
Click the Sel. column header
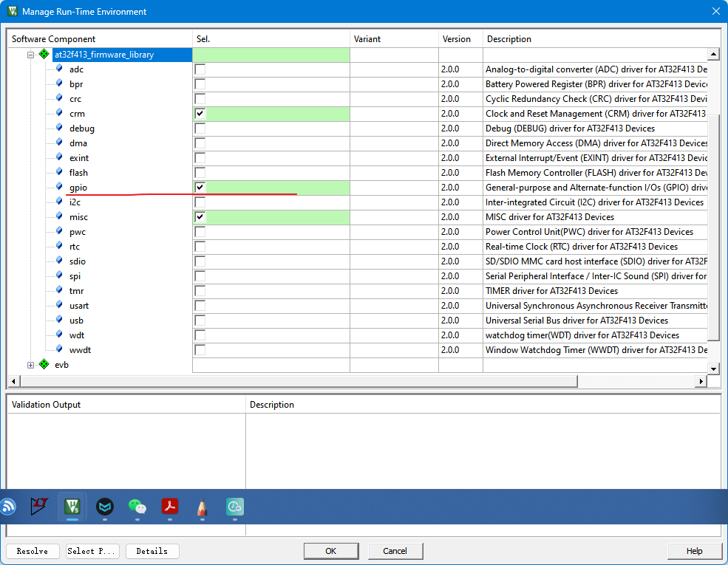tap(271, 39)
